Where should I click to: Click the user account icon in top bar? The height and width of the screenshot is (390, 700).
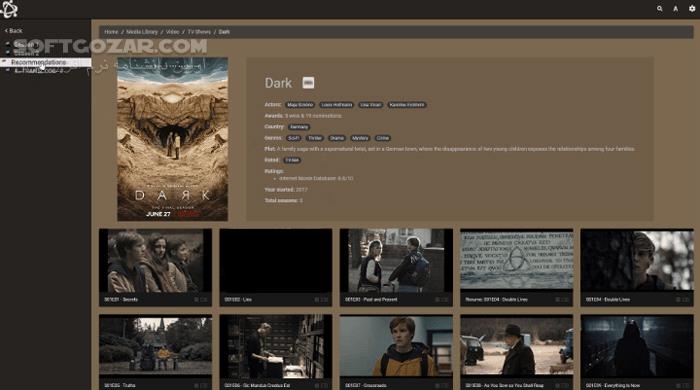click(675, 8)
